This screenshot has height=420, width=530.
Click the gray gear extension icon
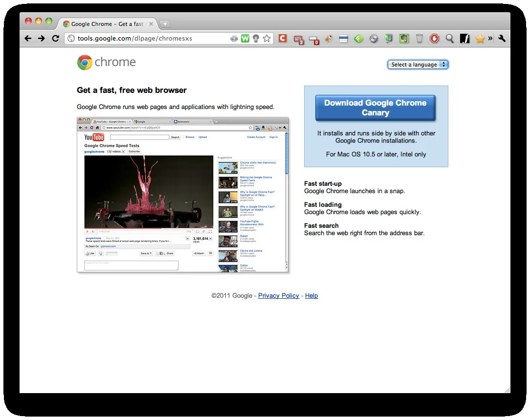tap(374, 39)
